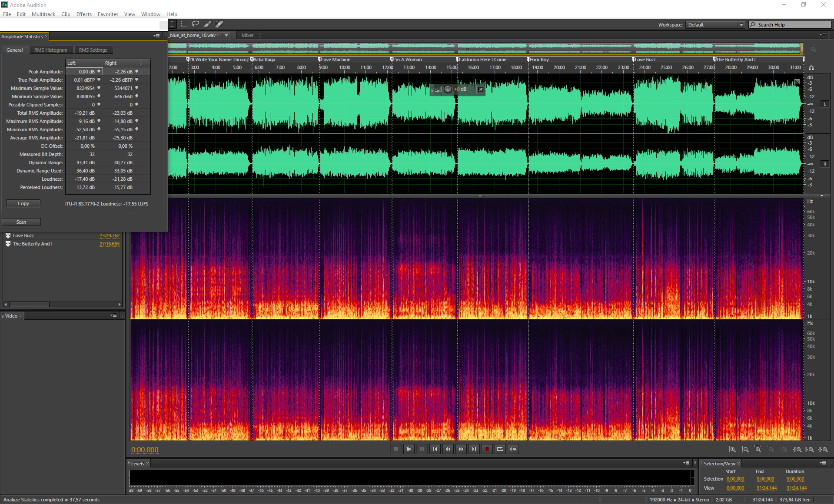Click the 0:00.000 playhead timecode
The width and height of the screenshot is (834, 504).
click(x=145, y=450)
